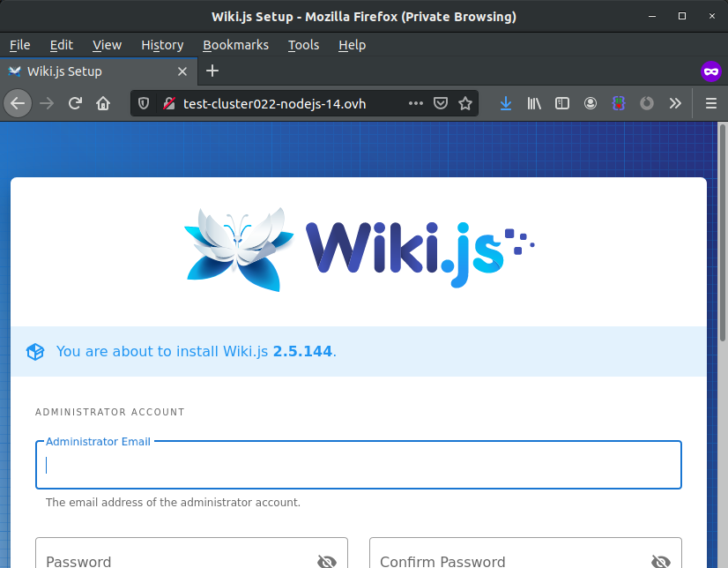Click the private browsing mask icon
Image resolution: width=728 pixels, height=568 pixels.
(x=711, y=71)
